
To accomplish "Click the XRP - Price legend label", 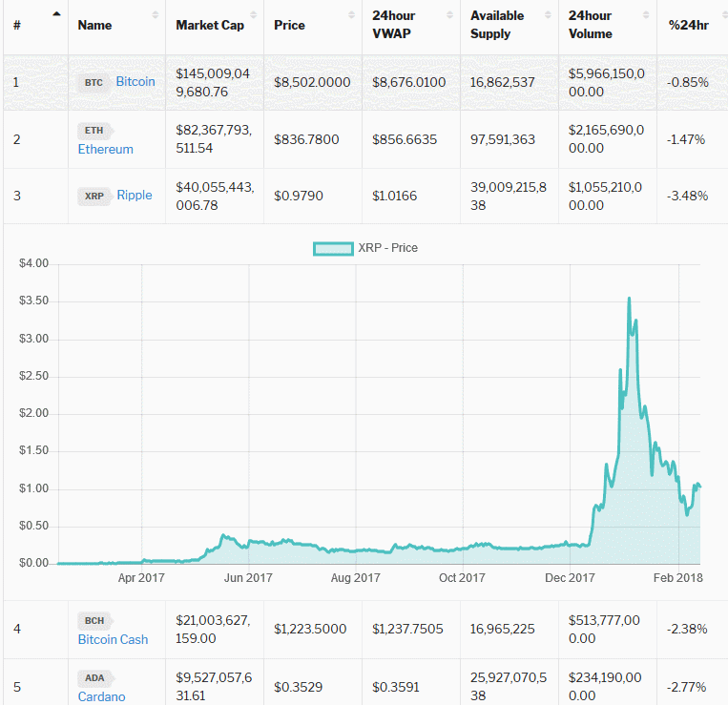I will point(388,248).
